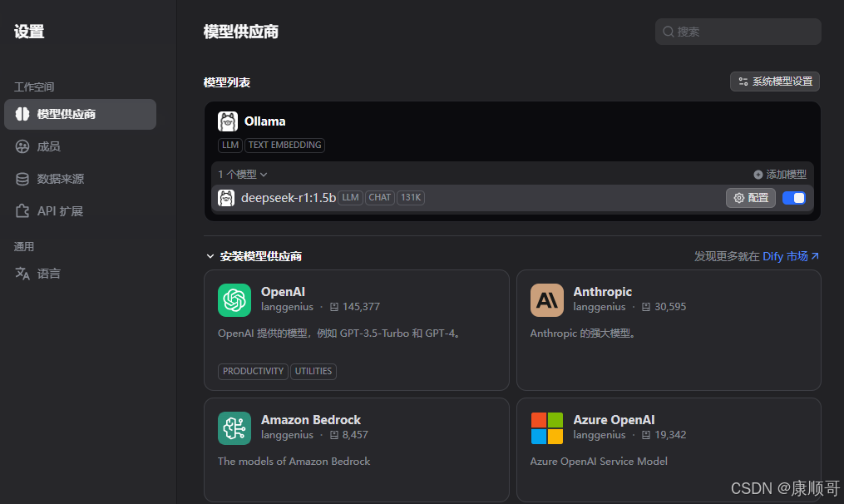
Task: Open the 数据来源 settings section
Action: tap(60, 179)
